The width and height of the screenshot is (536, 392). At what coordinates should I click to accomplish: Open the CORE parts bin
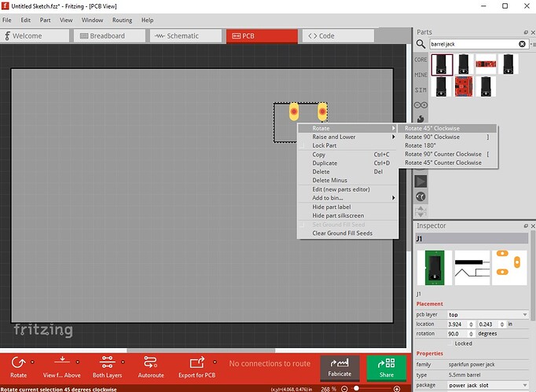coord(420,60)
